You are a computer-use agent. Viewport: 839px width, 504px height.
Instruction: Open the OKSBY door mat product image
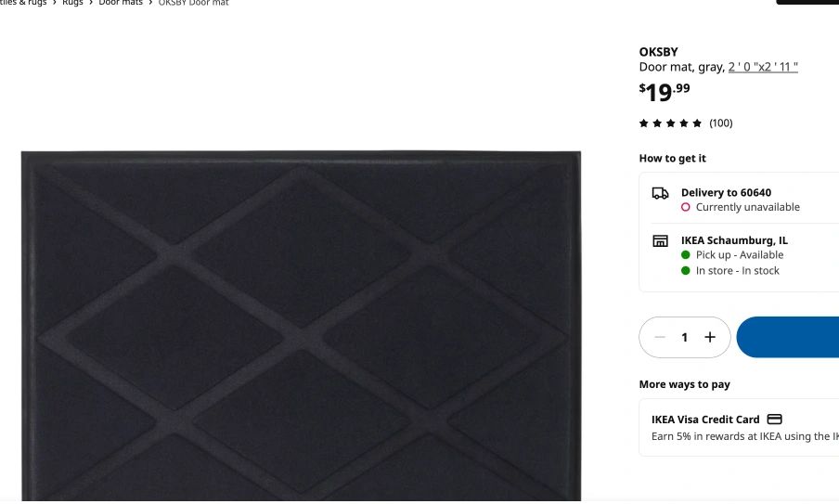[301, 326]
